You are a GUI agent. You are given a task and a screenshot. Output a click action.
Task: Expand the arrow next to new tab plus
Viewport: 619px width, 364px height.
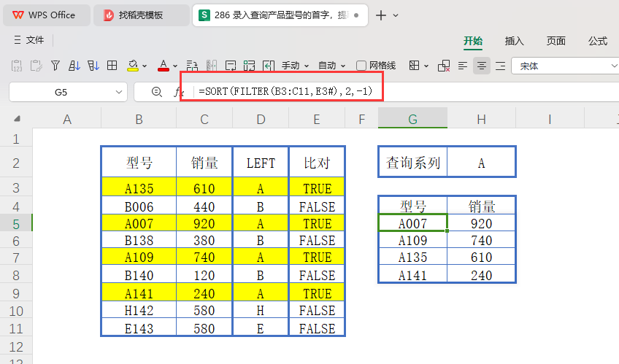click(x=396, y=16)
